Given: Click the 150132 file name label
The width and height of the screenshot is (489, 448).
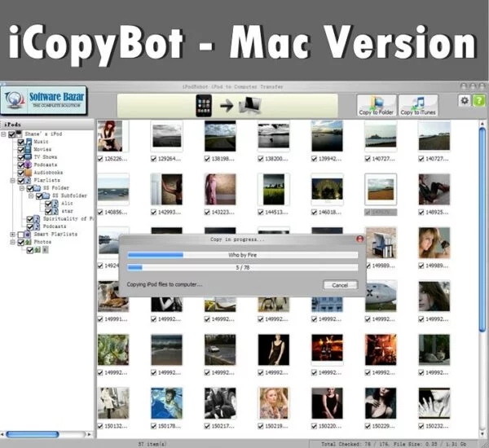Looking at the screenshot, I should pos(116,426).
